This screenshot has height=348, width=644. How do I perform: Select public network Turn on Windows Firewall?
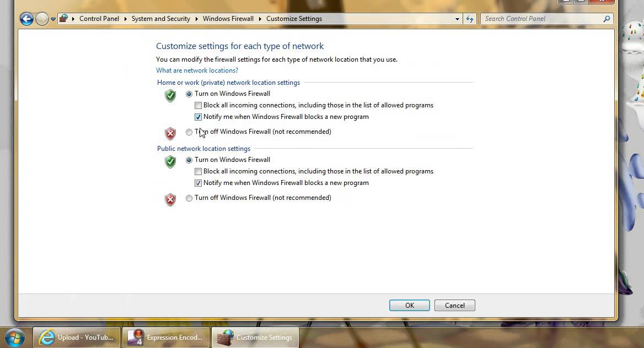point(189,160)
